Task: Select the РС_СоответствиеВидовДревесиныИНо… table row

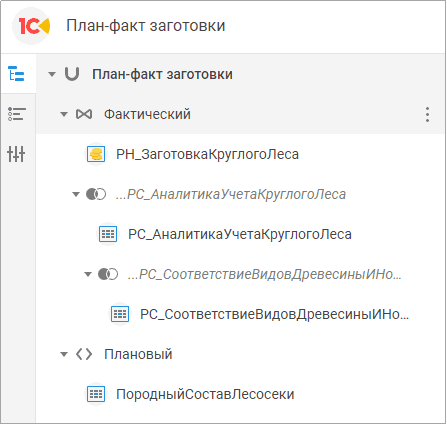Action: click(275, 314)
